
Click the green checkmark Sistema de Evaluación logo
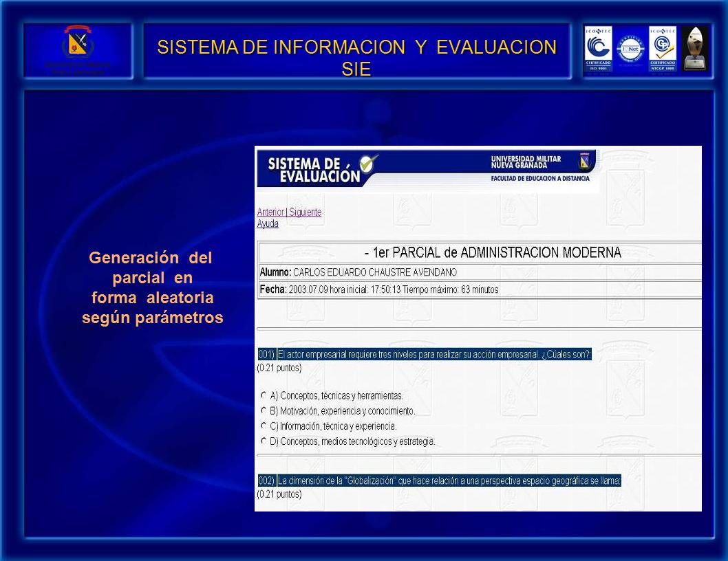click(x=369, y=163)
